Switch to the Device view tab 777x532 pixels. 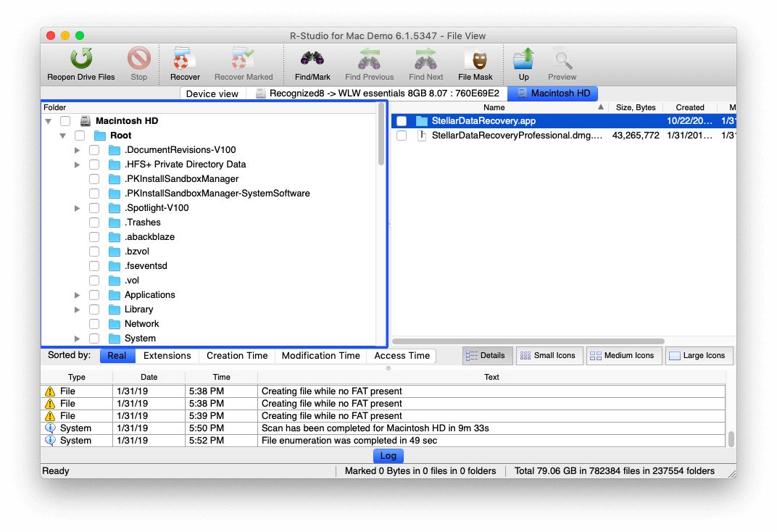tap(212, 93)
